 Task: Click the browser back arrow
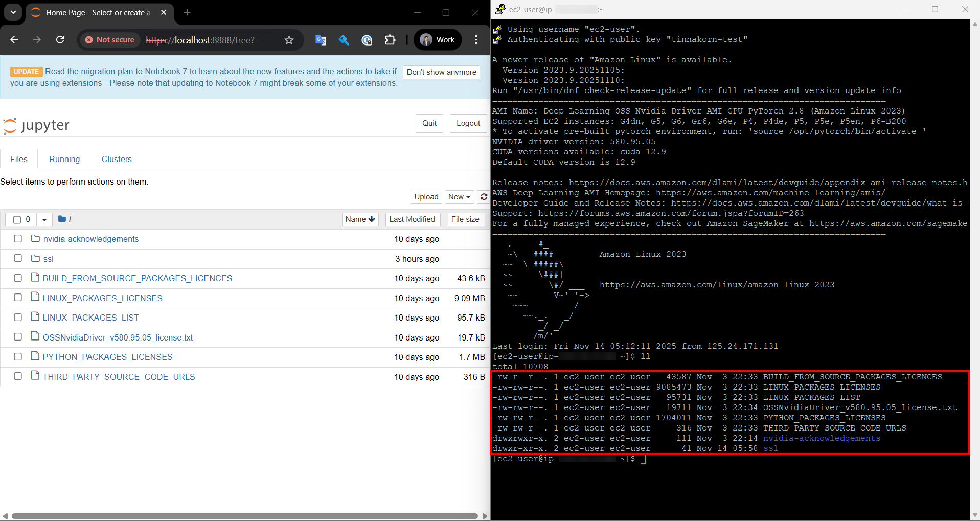14,40
